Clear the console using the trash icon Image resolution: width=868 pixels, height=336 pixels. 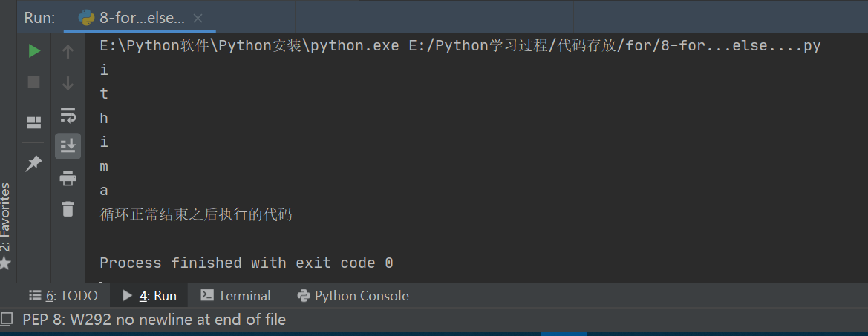tap(68, 209)
